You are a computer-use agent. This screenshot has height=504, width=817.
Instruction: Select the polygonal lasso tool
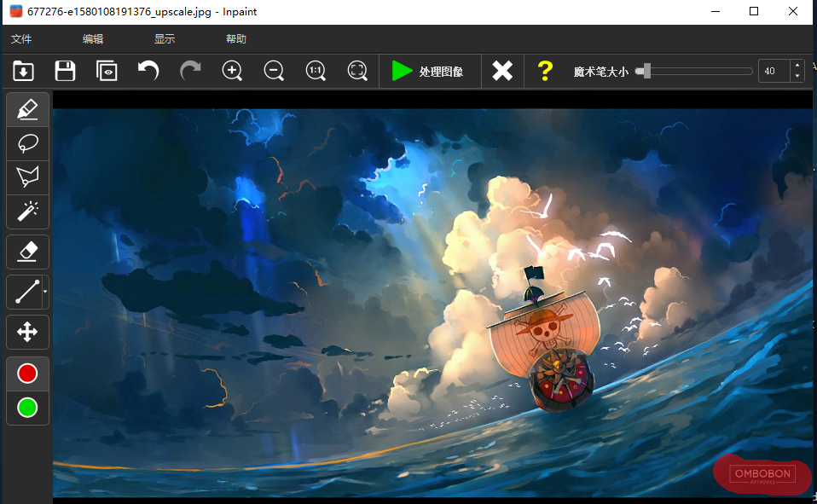pos(27,177)
